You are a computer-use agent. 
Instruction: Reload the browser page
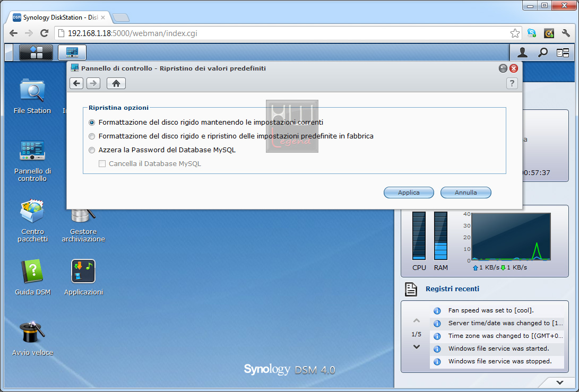point(44,33)
